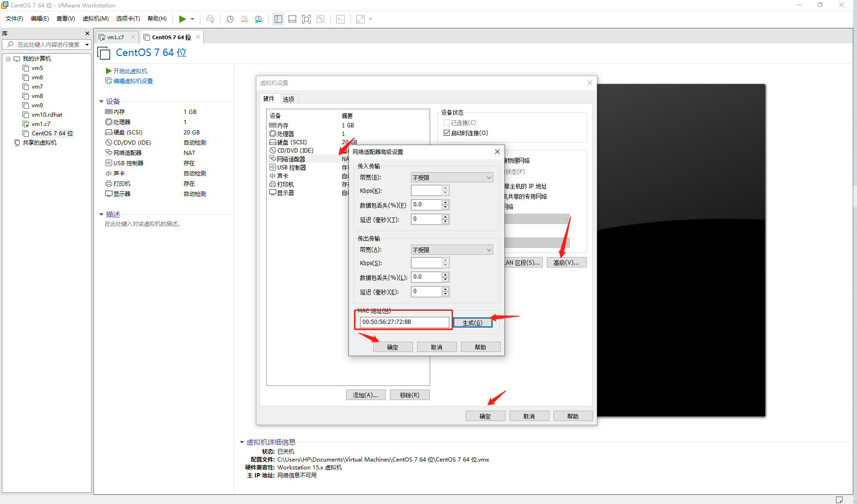Open the 编辑(E) menu
The height and width of the screenshot is (504, 857).
40,19
